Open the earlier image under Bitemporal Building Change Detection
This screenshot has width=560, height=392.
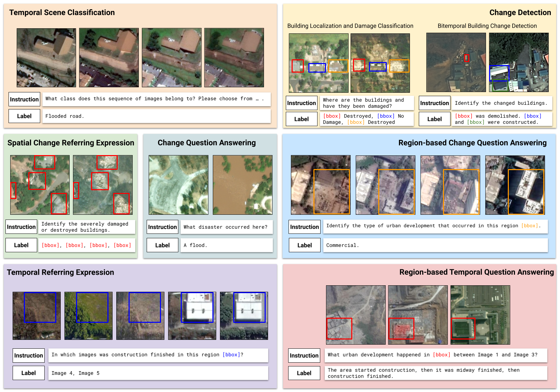point(456,62)
